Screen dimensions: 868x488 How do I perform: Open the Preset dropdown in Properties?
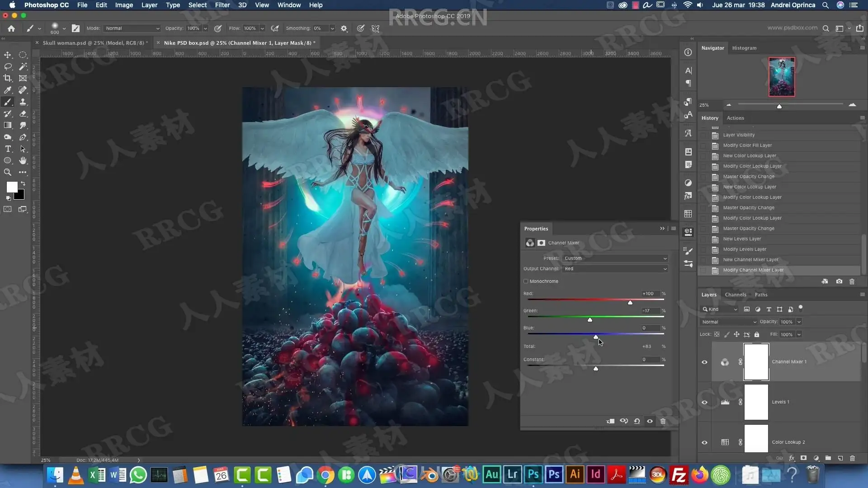pos(615,258)
